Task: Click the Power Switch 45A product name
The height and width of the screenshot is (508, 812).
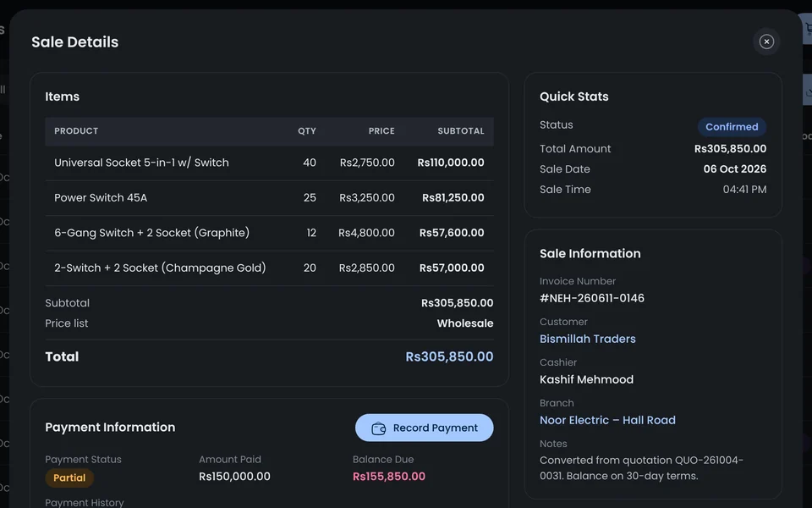Action: (x=101, y=198)
